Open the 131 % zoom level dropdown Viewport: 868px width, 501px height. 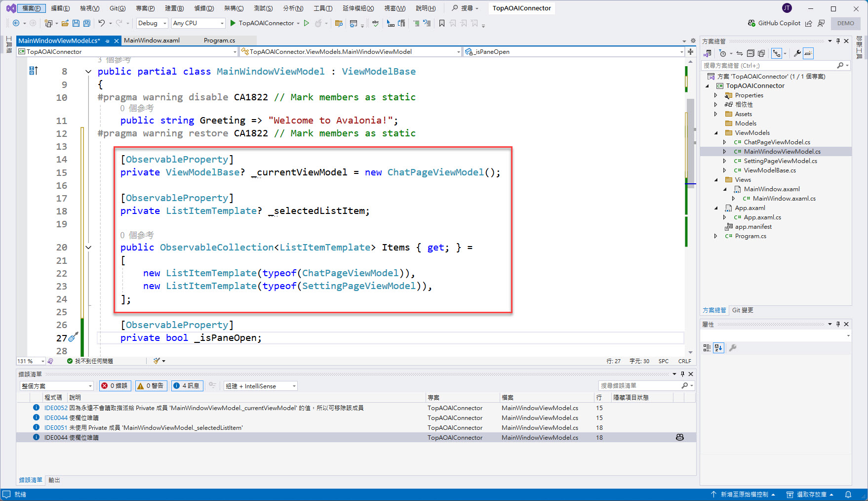click(31, 361)
